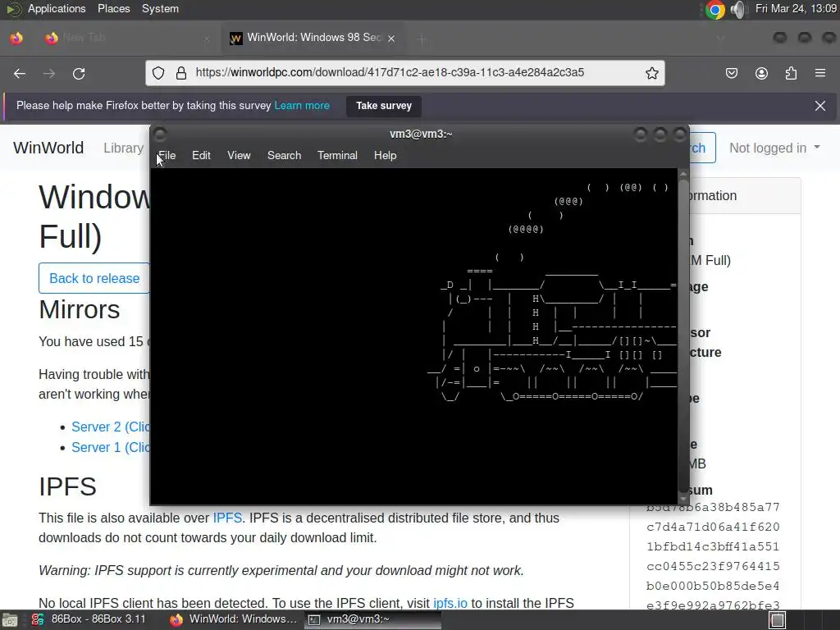
Task: Select WinWorld Firefox taskbar entry
Action: click(234, 619)
